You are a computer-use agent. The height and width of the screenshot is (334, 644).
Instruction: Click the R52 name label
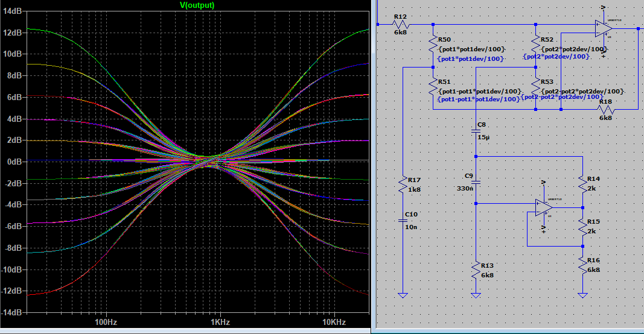pyautogui.click(x=547, y=39)
